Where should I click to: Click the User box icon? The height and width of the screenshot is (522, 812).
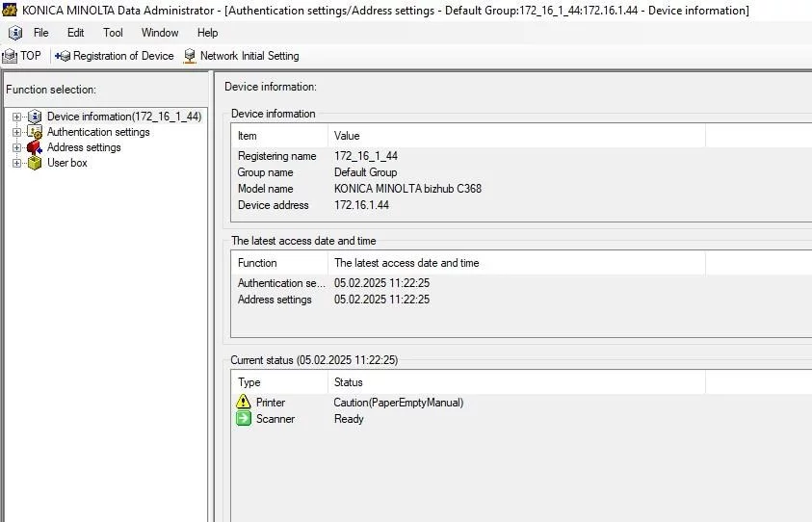(35, 163)
